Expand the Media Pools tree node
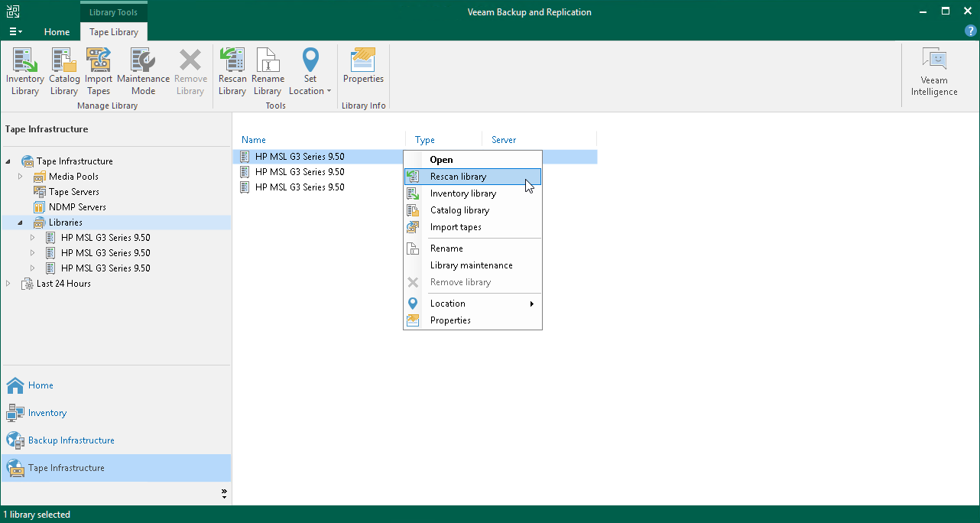Viewport: 980px width, 523px height. tap(21, 177)
